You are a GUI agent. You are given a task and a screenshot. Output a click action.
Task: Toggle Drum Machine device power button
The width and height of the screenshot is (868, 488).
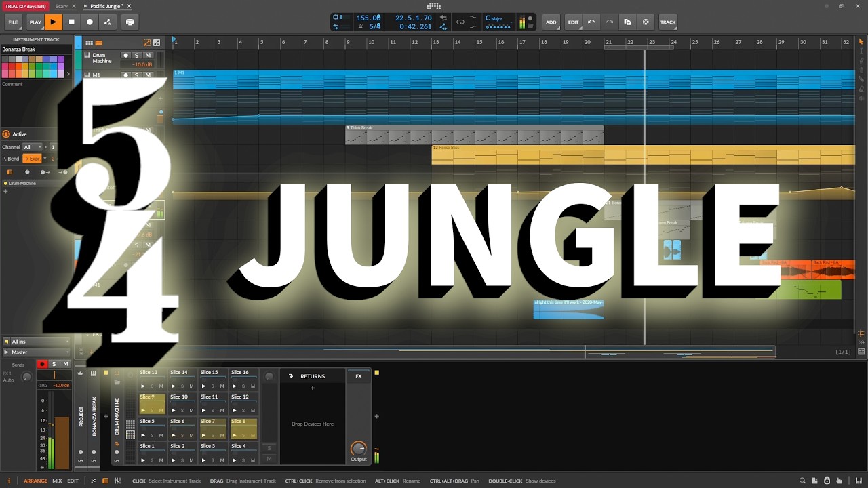117,373
